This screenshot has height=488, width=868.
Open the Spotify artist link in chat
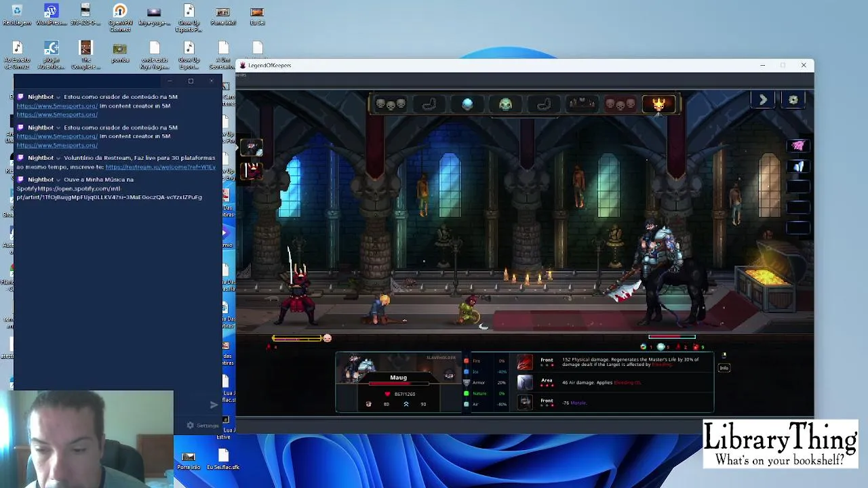tap(109, 192)
